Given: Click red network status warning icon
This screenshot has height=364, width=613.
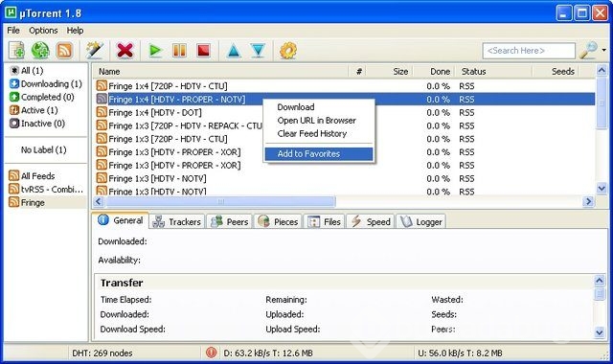Looking at the screenshot, I should 211,353.
